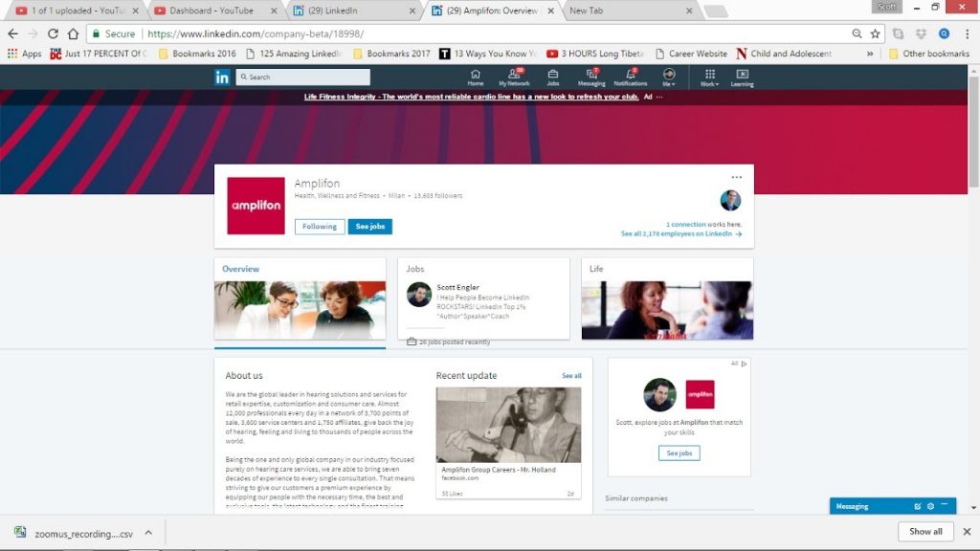Screen dimensions: 980x551
Task: Click the AdChoices icon on ad card
Action: pyautogui.click(x=744, y=364)
